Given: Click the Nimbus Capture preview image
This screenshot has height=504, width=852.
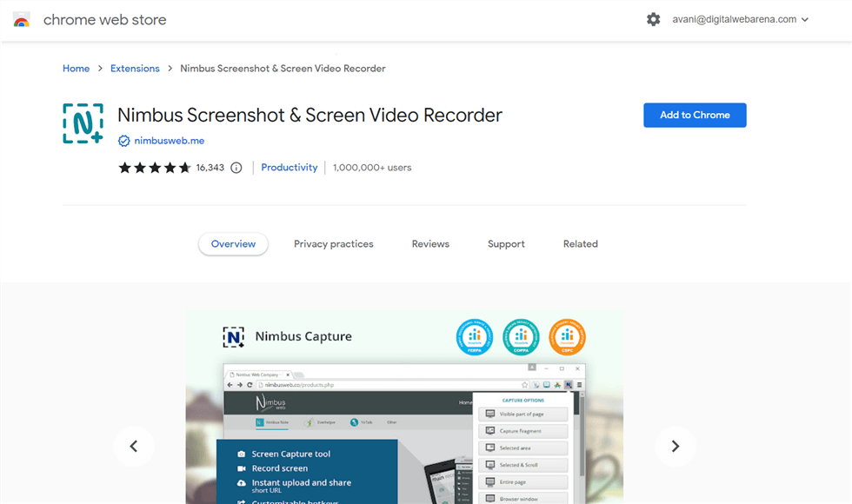Looking at the screenshot, I should tap(404, 407).
